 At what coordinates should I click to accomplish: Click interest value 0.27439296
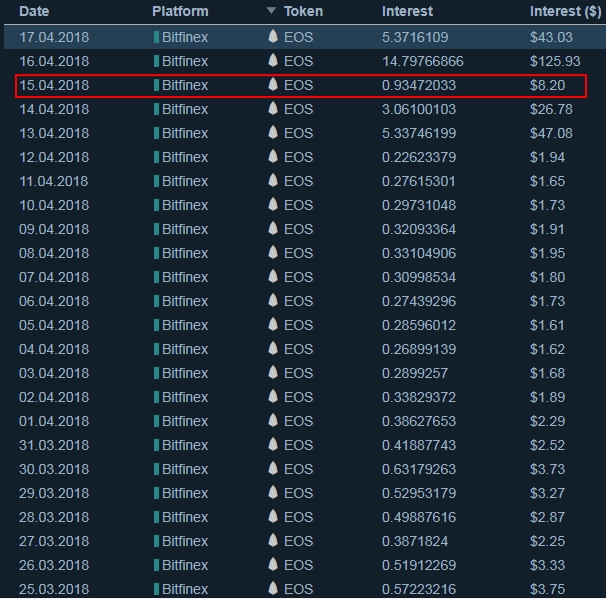(x=419, y=301)
